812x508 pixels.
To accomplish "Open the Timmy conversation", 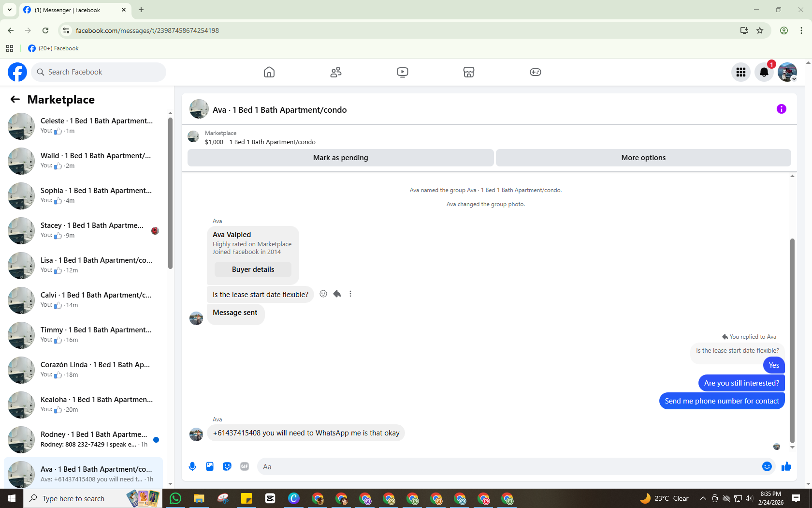I will click(84, 335).
